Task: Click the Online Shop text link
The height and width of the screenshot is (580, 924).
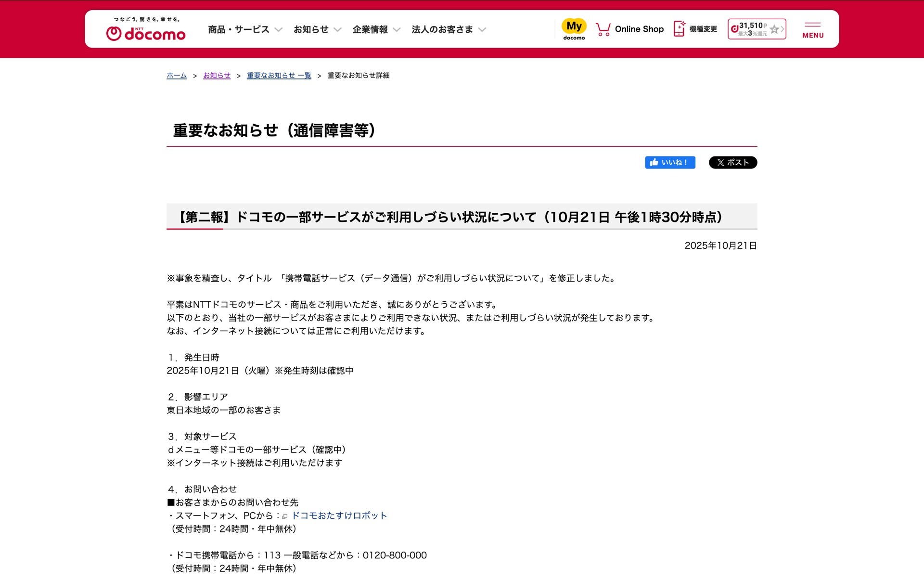Action: coord(639,29)
